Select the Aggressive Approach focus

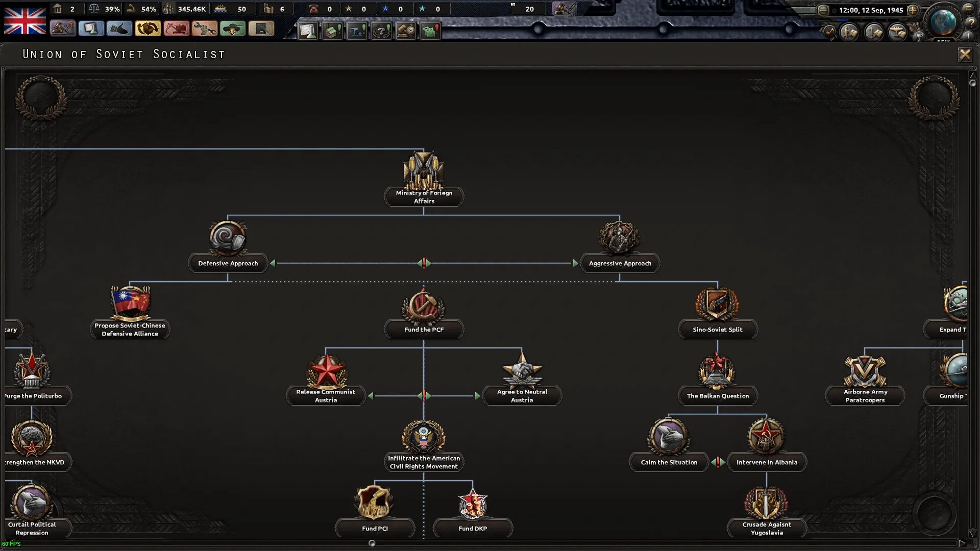click(620, 246)
